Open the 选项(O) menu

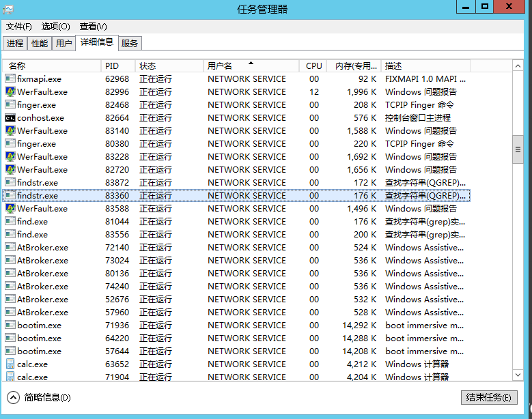click(55, 27)
